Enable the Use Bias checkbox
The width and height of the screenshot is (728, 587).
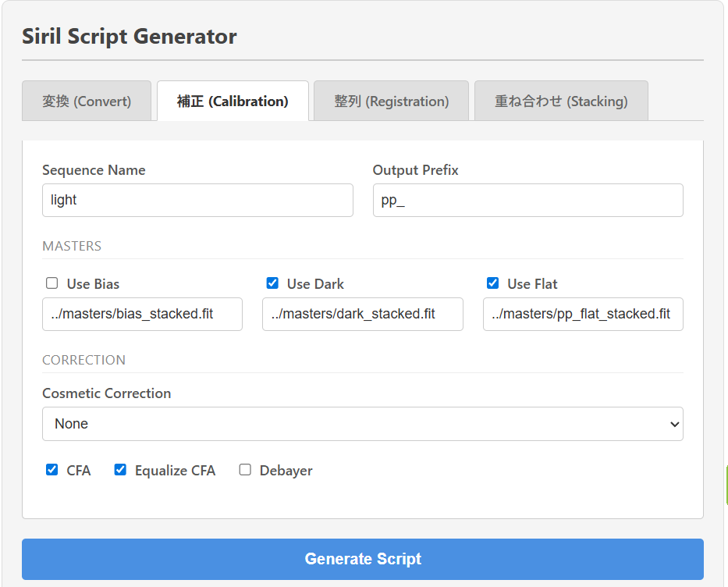click(52, 283)
